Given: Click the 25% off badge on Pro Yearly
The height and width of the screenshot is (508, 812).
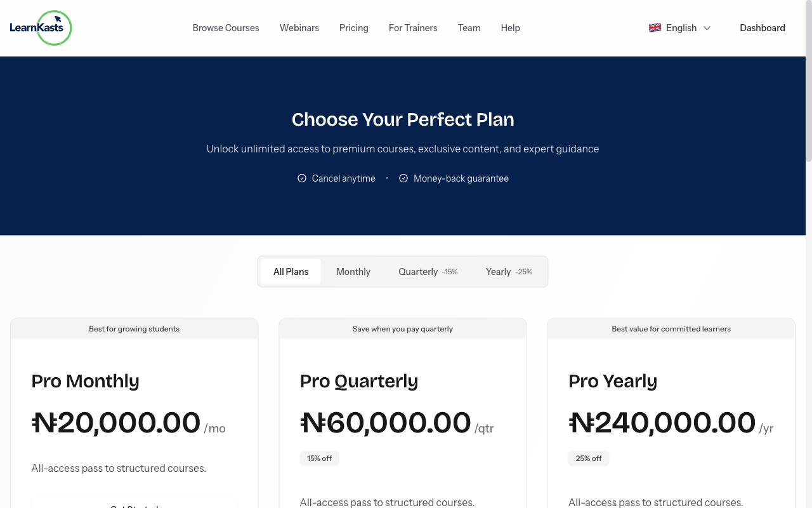Looking at the screenshot, I should click(x=588, y=458).
